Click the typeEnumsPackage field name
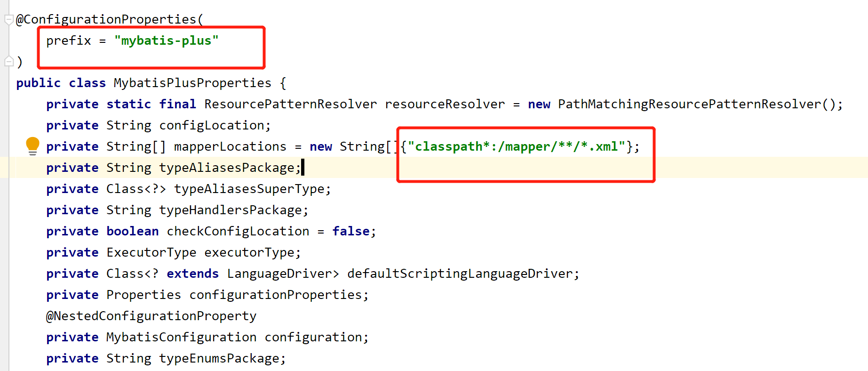This screenshot has width=868, height=371. (x=219, y=358)
